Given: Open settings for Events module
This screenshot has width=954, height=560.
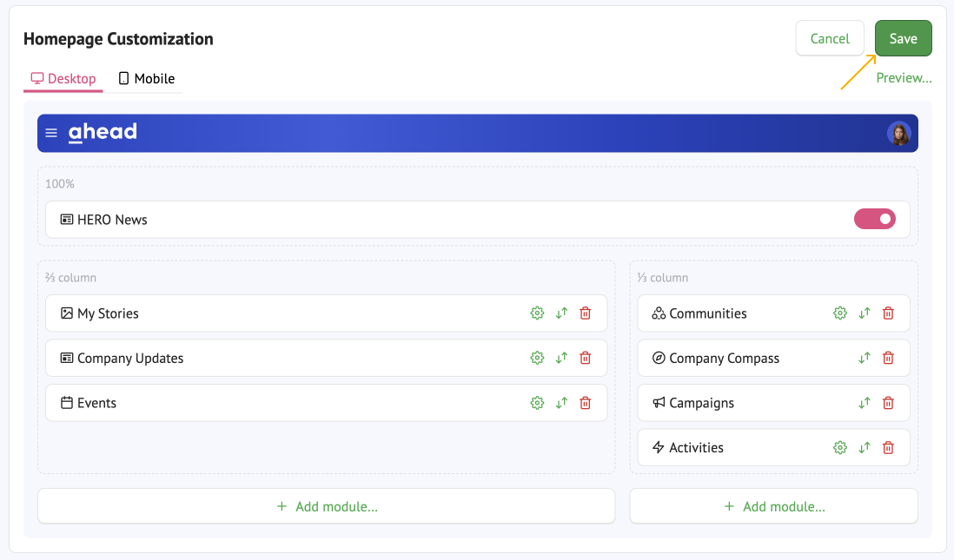Looking at the screenshot, I should click(x=537, y=403).
